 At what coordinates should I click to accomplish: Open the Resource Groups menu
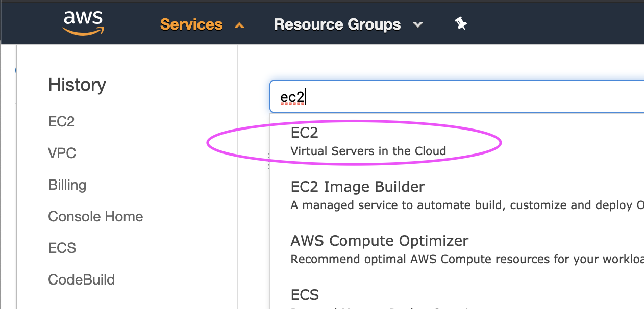coord(337,24)
